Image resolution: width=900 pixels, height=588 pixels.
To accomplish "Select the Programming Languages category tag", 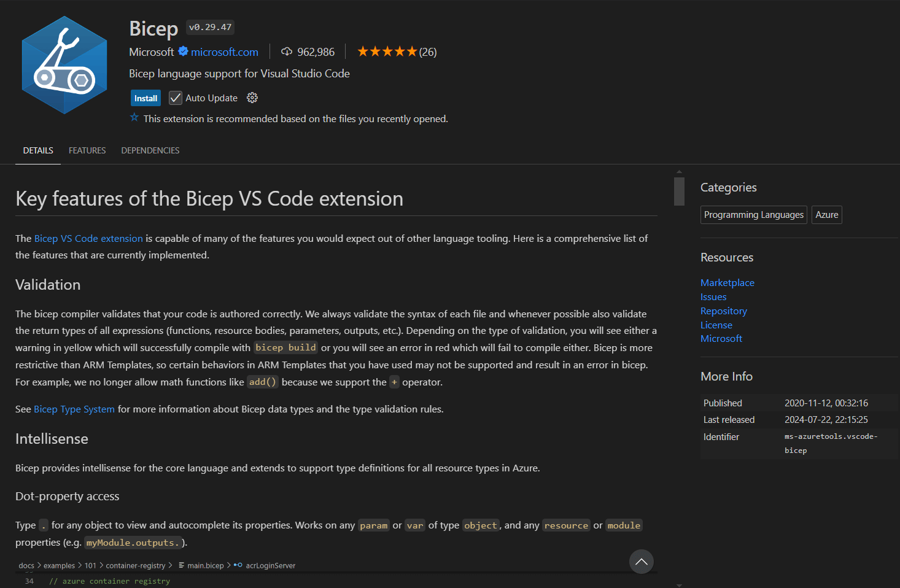I will (754, 215).
